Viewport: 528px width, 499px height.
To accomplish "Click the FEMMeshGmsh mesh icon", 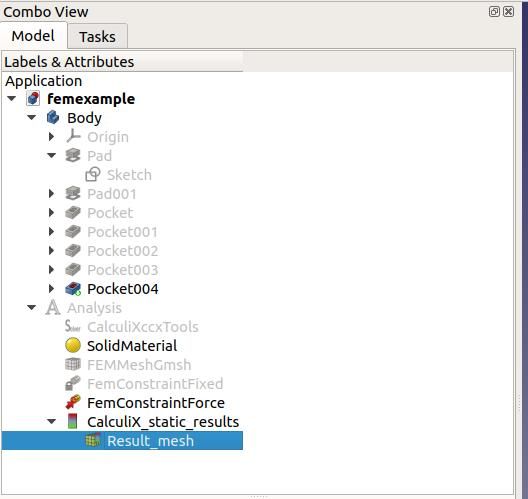I will tap(73, 364).
